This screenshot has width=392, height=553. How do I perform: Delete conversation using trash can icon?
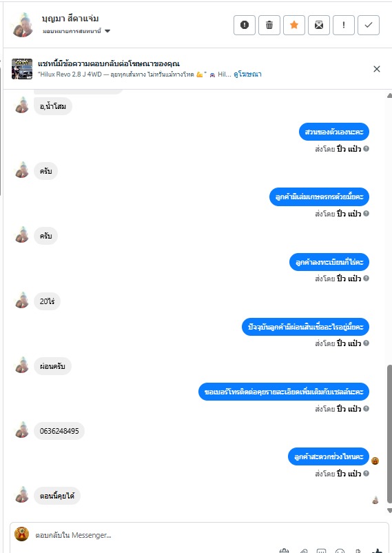(269, 25)
